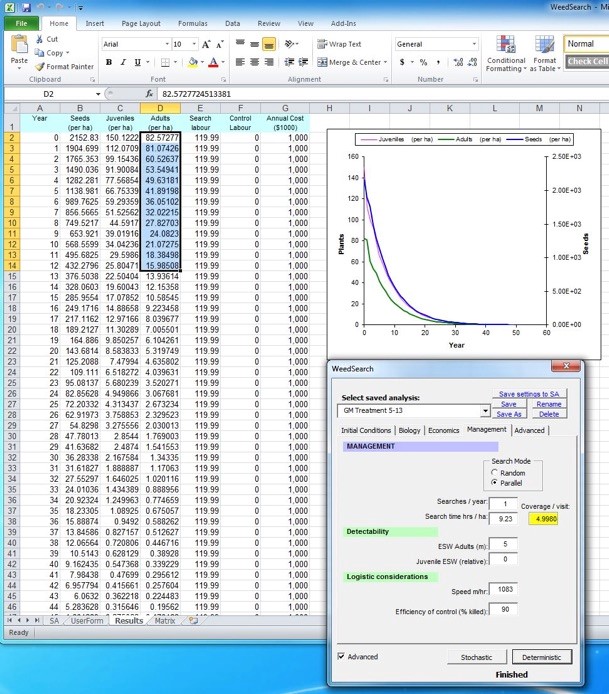Image resolution: width=609 pixels, height=694 pixels.
Task: Click the Wrap Text button
Action: tap(339, 44)
